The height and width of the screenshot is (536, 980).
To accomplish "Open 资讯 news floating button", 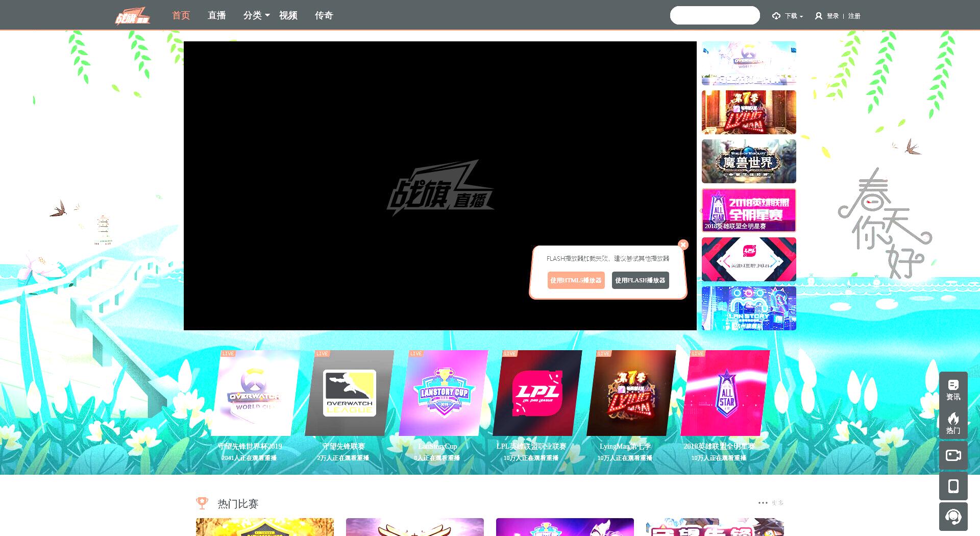I will pyautogui.click(x=953, y=389).
